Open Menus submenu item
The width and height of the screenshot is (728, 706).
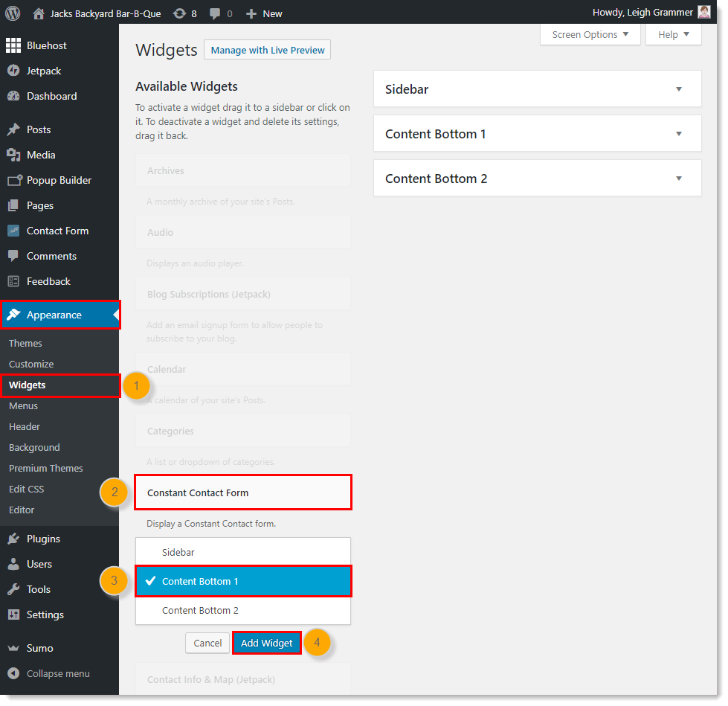click(23, 406)
